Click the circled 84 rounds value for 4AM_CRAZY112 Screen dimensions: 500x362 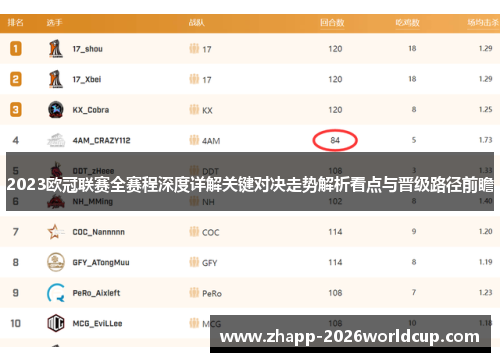[x=335, y=140]
